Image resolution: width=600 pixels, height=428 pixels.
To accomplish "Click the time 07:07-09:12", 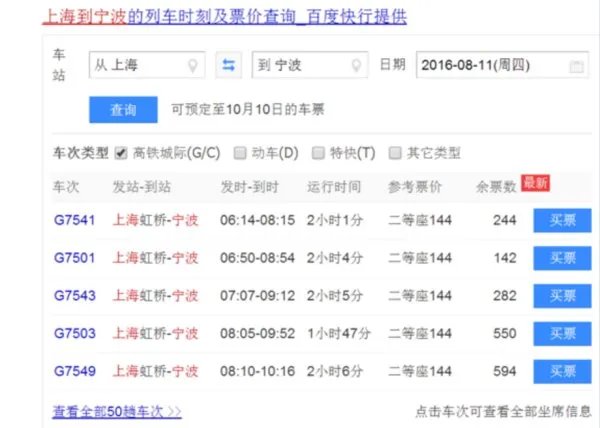I will [258, 296].
